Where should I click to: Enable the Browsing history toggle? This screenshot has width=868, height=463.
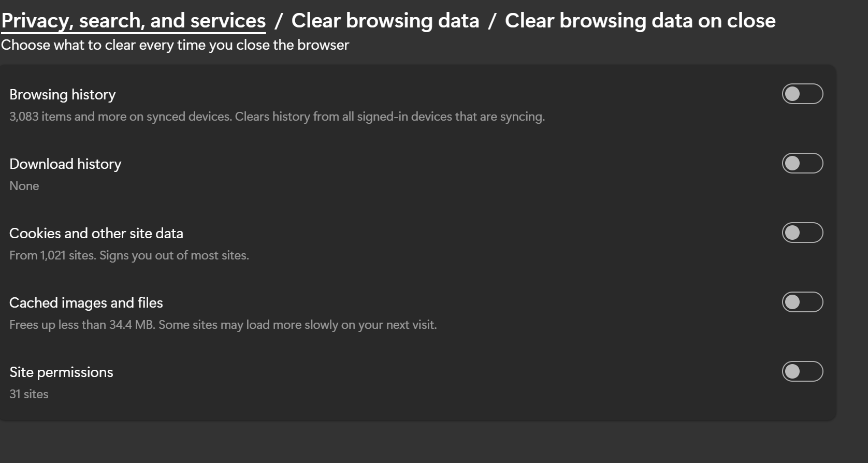[802, 94]
